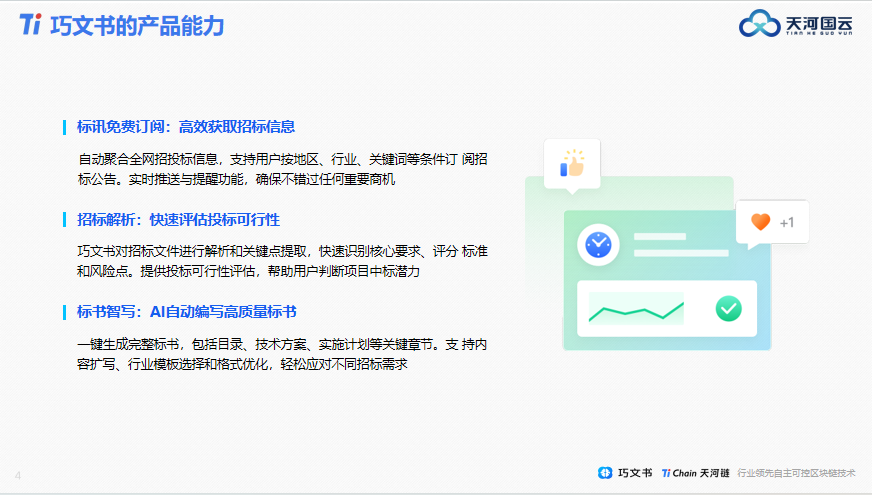Click the Ti logo in the slide title
Screen dimensions: 872x495
pos(31,24)
